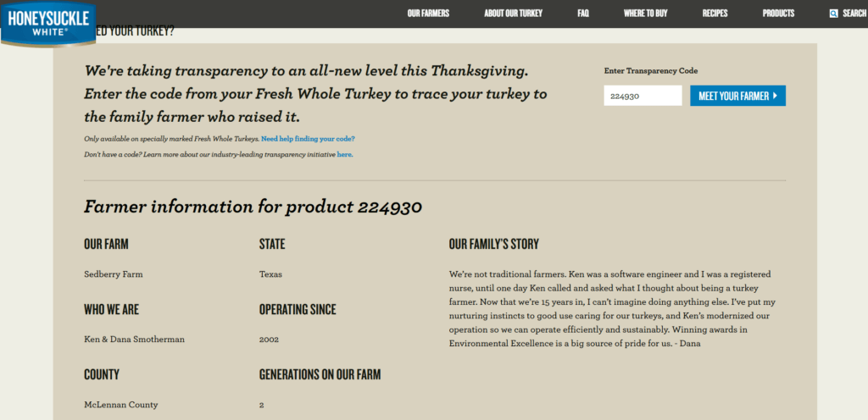Click the magnifying glass search icon
Viewport: 868px width, 420px height.
point(834,14)
